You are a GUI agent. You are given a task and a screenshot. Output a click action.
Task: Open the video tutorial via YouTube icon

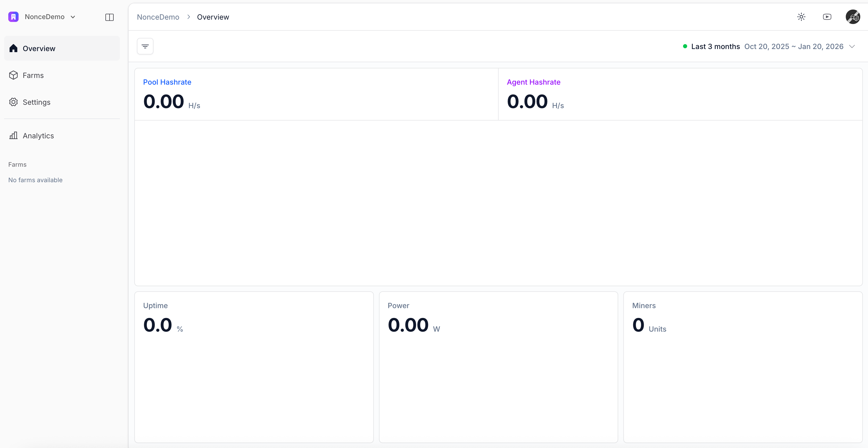[x=827, y=17]
